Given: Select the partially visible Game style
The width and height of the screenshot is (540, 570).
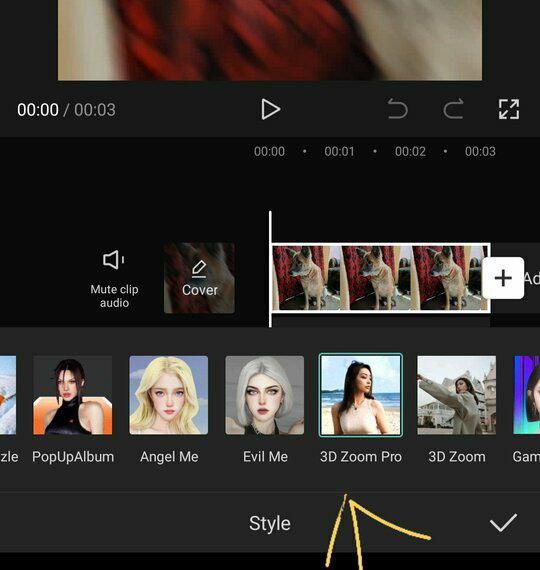Looking at the screenshot, I should [x=526, y=395].
